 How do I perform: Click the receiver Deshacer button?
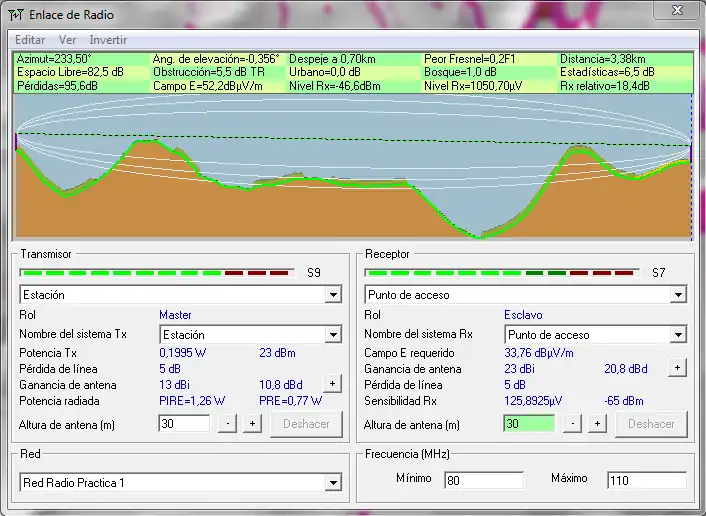pyautogui.click(x=651, y=424)
